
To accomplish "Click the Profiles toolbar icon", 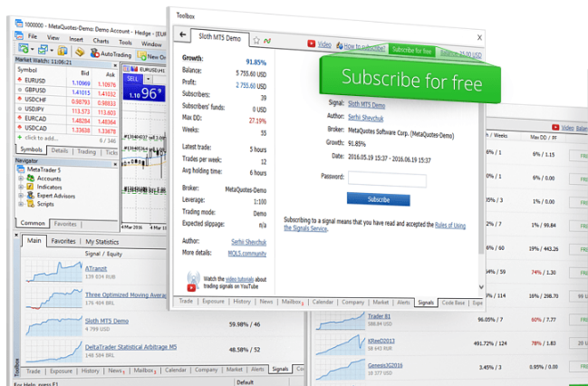I will pos(43,49).
